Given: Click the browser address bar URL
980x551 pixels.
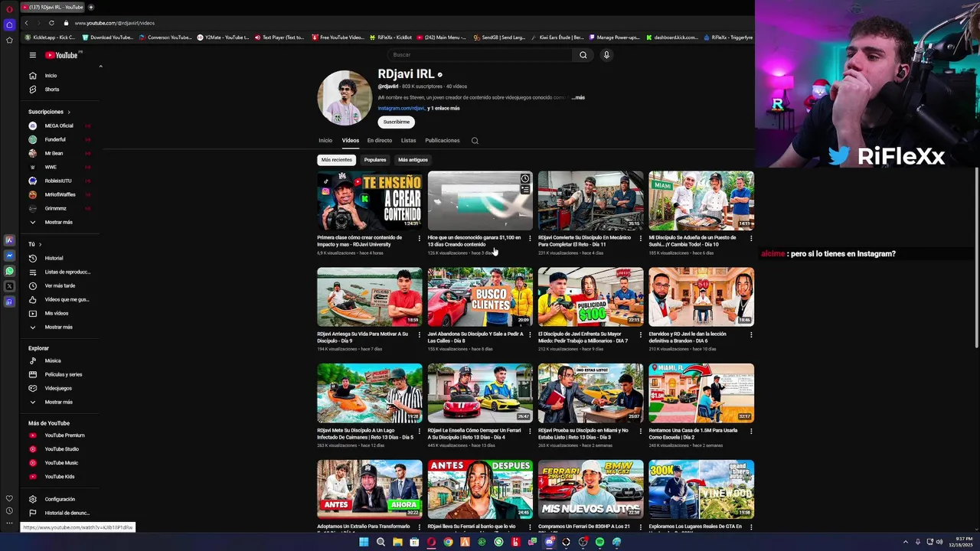Looking at the screenshot, I should (x=114, y=23).
